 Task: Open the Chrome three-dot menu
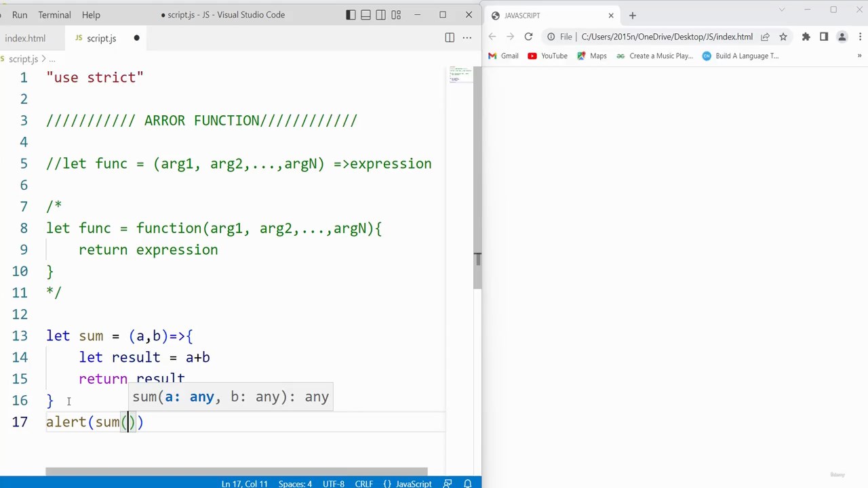[x=860, y=37]
